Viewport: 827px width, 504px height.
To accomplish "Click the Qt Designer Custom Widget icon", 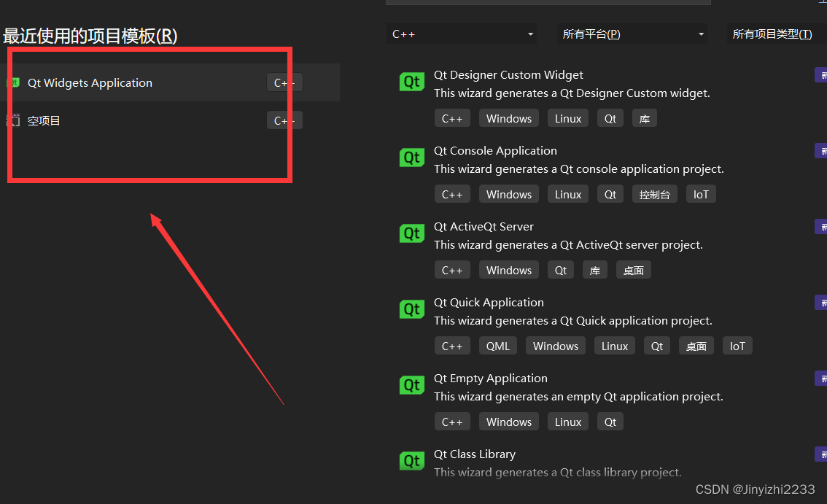I will tap(412, 82).
